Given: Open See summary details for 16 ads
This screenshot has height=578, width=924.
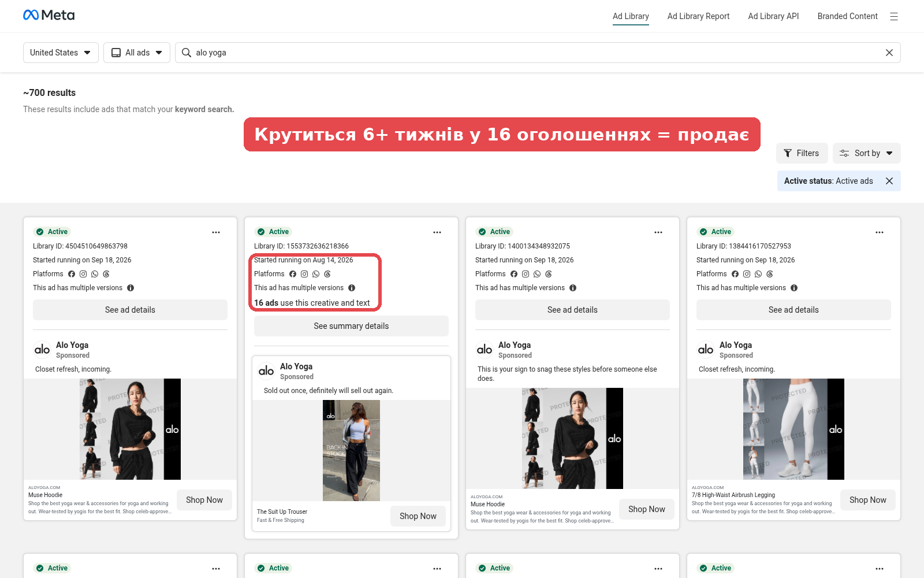Looking at the screenshot, I should (x=351, y=326).
